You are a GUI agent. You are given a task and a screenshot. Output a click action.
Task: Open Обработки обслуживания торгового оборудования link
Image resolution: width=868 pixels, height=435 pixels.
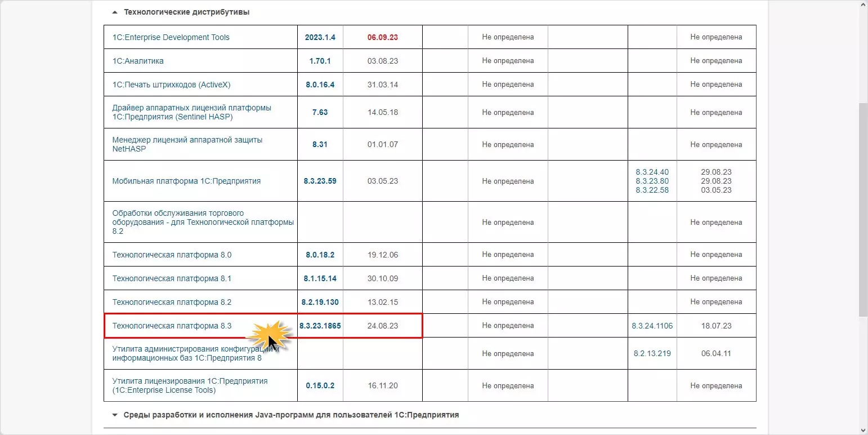point(203,222)
